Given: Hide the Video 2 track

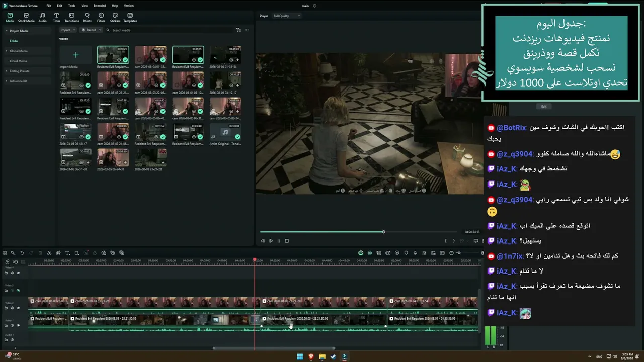Looking at the screenshot, I should 18,308.
